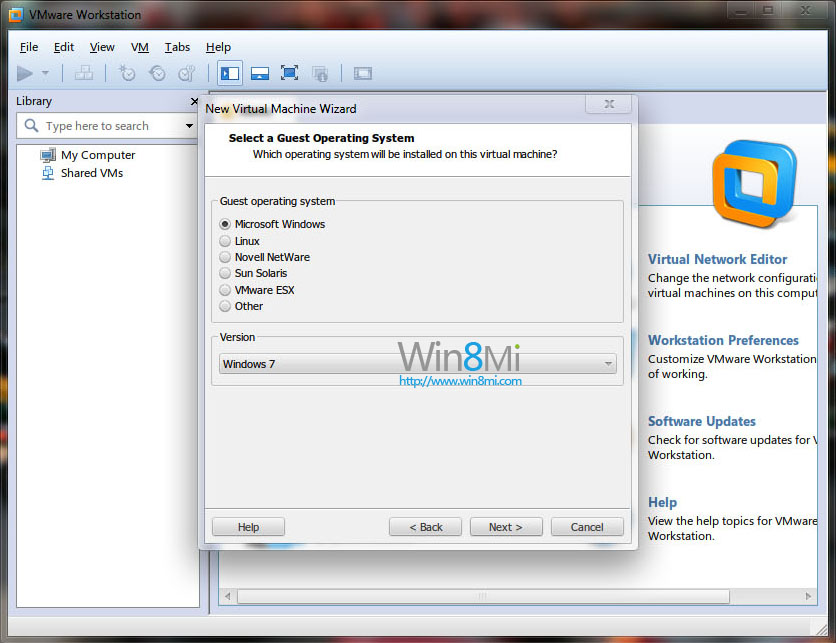
Task: Click the right arrow of horizontal scrollbar
Action: point(808,596)
